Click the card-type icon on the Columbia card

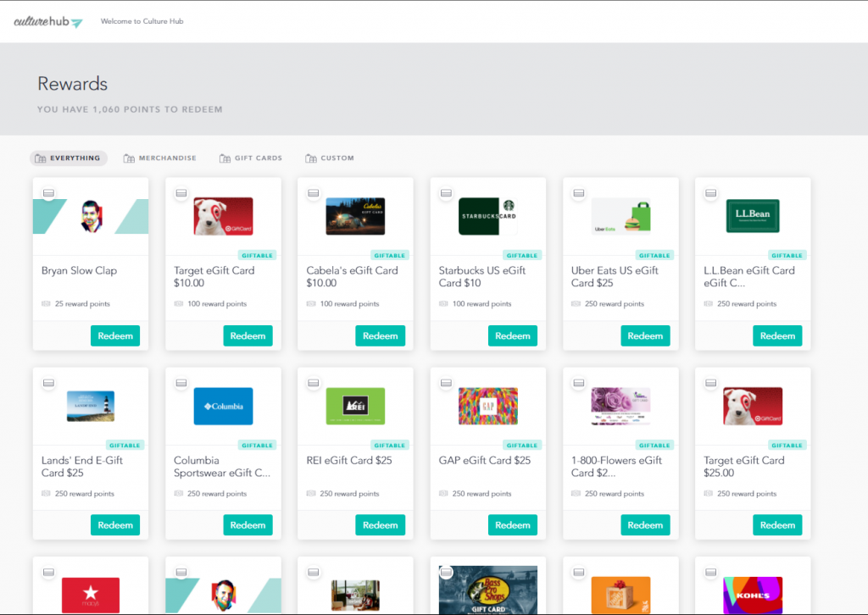(181, 383)
